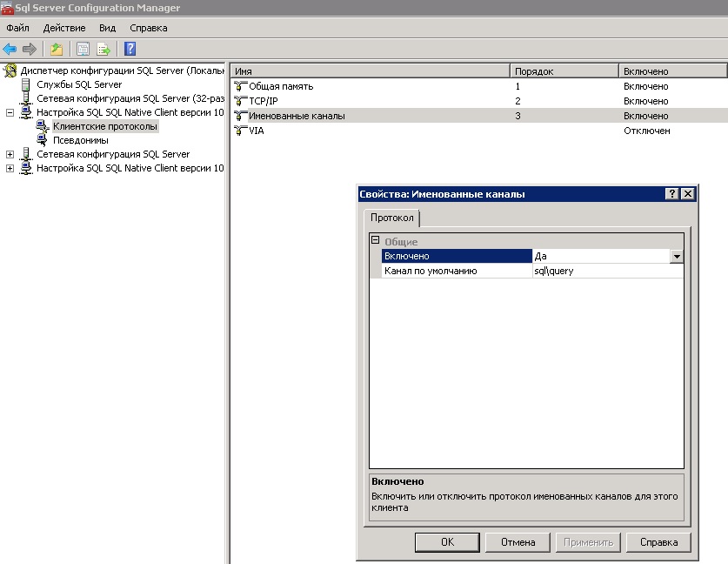Edit the Канал по умолчанию value sql\query
Image resolution: width=728 pixels, height=564 pixels.
(608, 271)
